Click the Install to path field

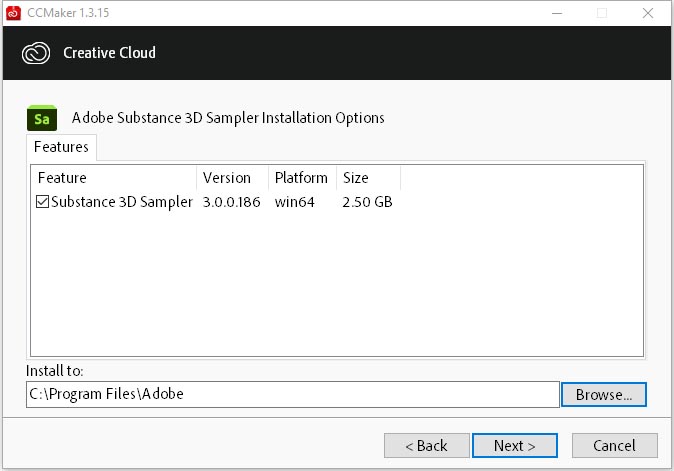point(293,394)
